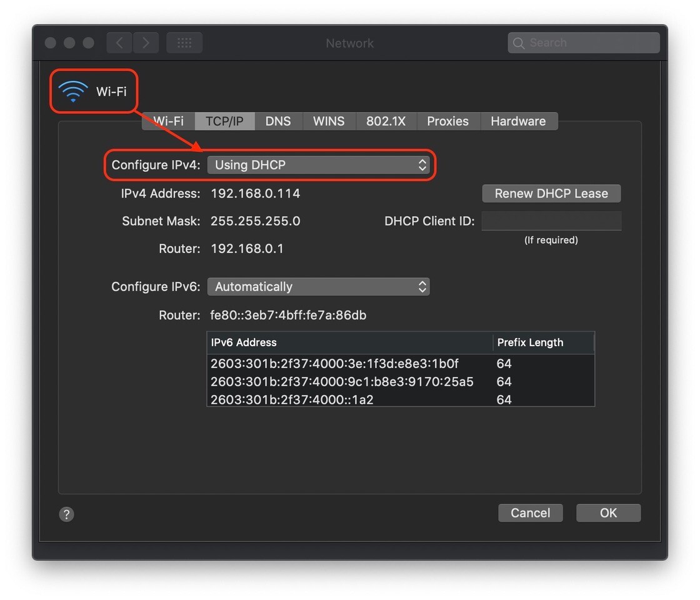Viewport: 700px width, 600px height.
Task: Click the Wi-Fi signal icon
Action: 73,91
